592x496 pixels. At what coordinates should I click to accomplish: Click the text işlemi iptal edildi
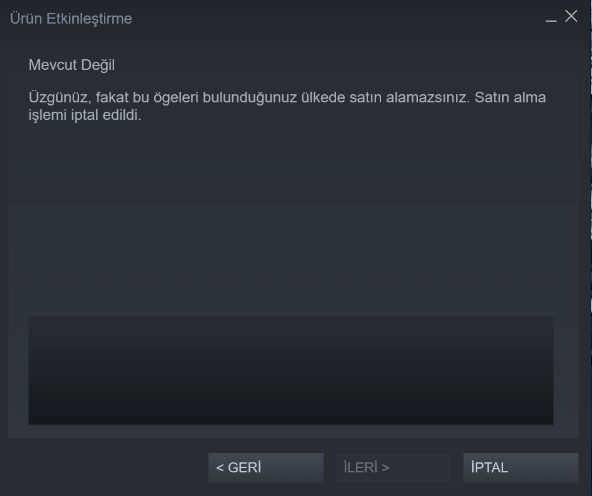click(x=85, y=115)
